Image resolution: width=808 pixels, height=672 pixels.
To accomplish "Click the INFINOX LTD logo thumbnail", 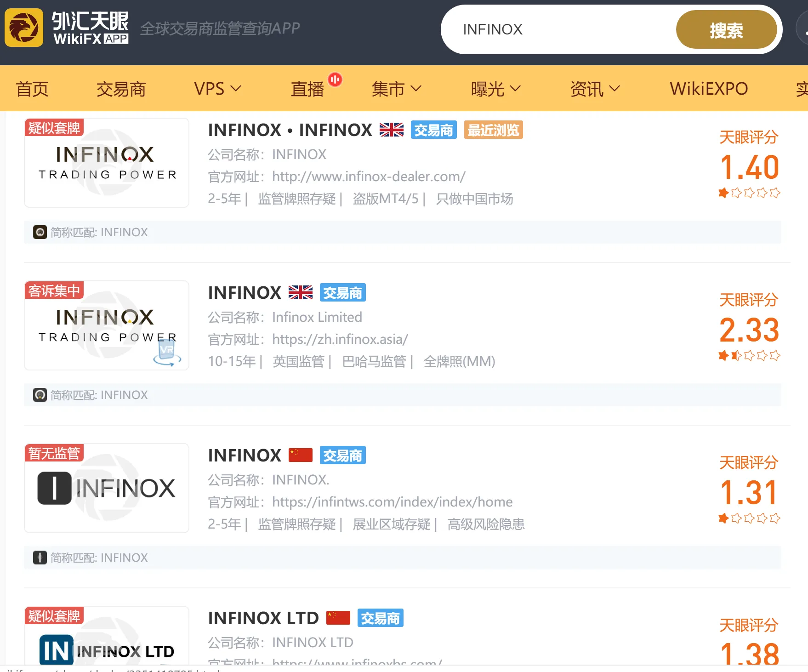I will click(107, 636).
